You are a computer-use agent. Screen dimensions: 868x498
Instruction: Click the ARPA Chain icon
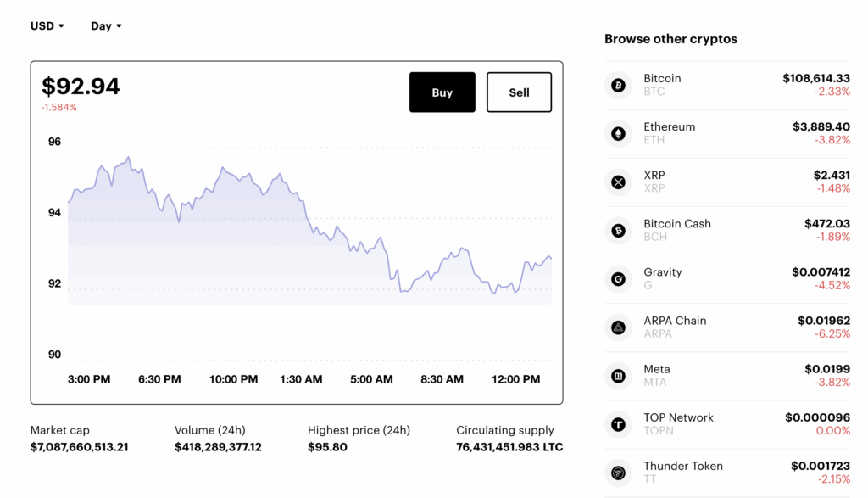[x=618, y=327]
